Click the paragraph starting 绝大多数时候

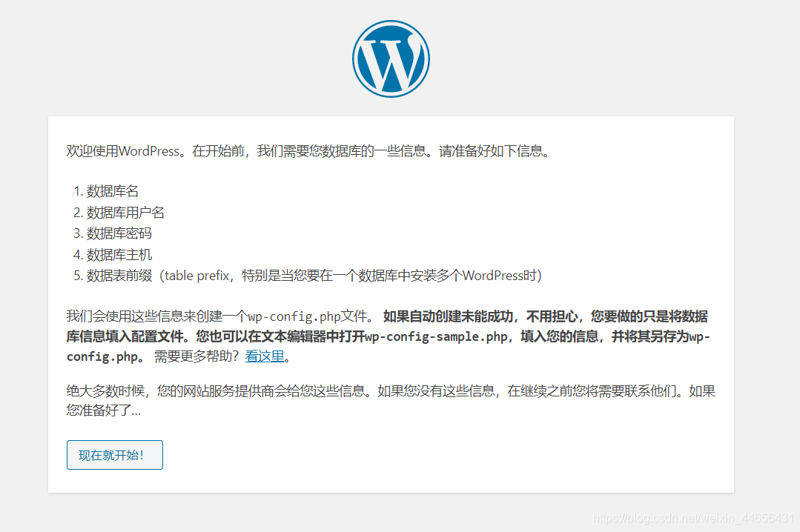391,401
